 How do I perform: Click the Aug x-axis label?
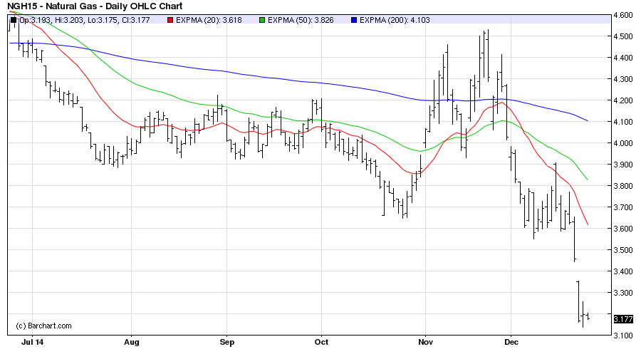click(x=132, y=342)
